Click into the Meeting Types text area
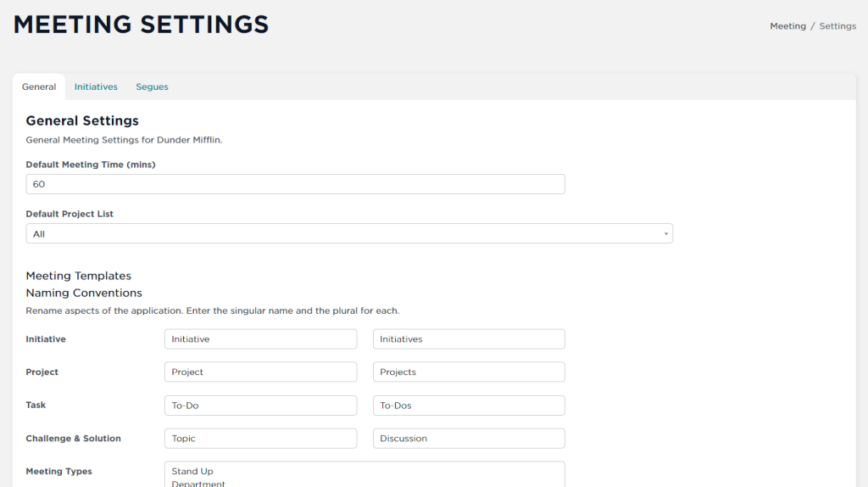868x487 pixels. pyautogui.click(x=364, y=474)
